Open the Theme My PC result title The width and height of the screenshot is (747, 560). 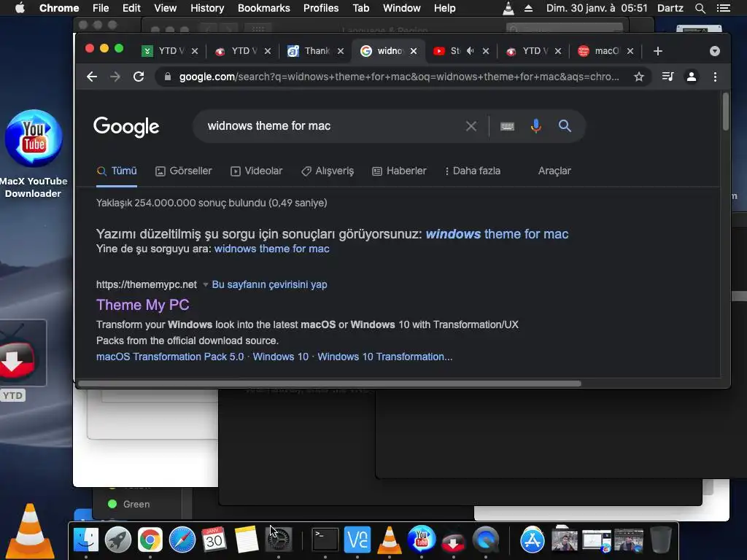pyautogui.click(x=143, y=305)
